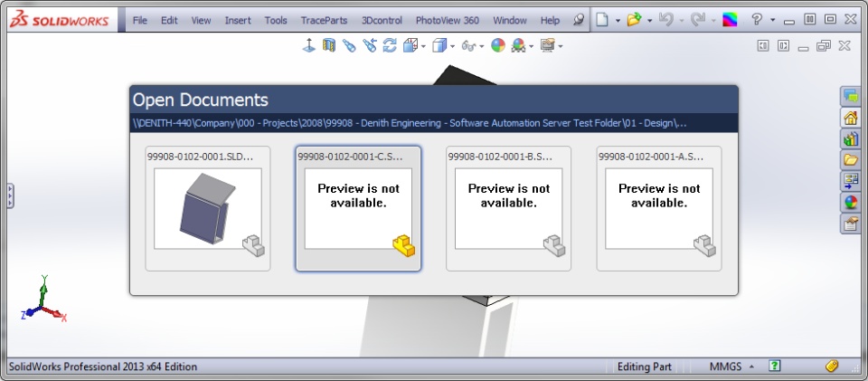Open the 3Dcontrol menu
868x381 pixels.
[x=382, y=21]
